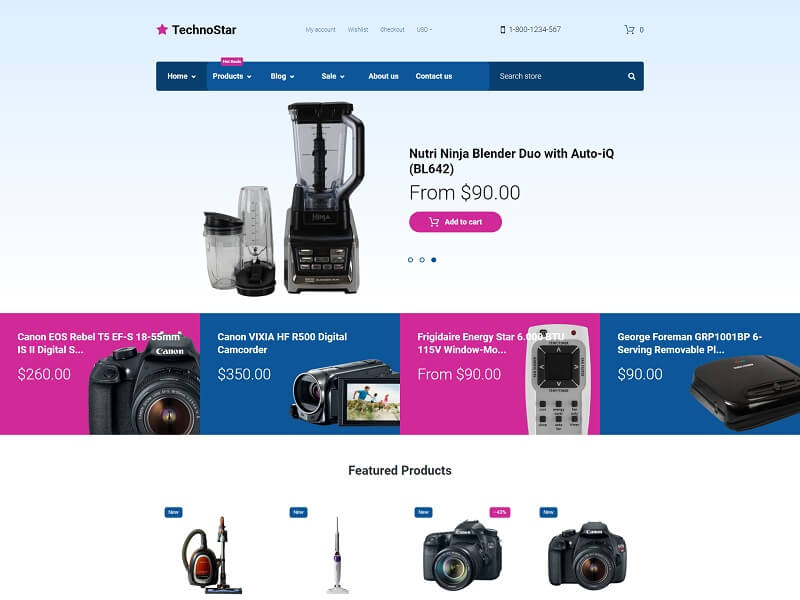Image resolution: width=800 pixels, height=600 pixels.
Task: Click the search magnifier icon
Action: coord(632,77)
